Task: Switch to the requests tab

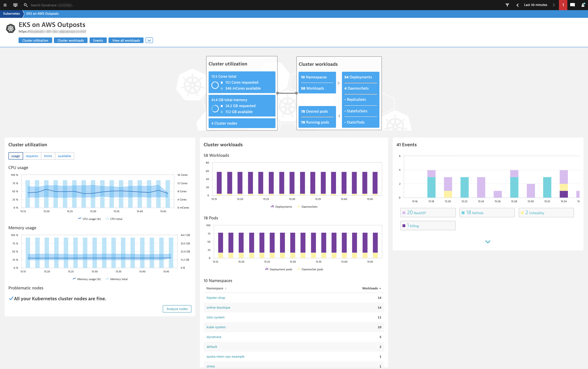Action: pos(32,156)
